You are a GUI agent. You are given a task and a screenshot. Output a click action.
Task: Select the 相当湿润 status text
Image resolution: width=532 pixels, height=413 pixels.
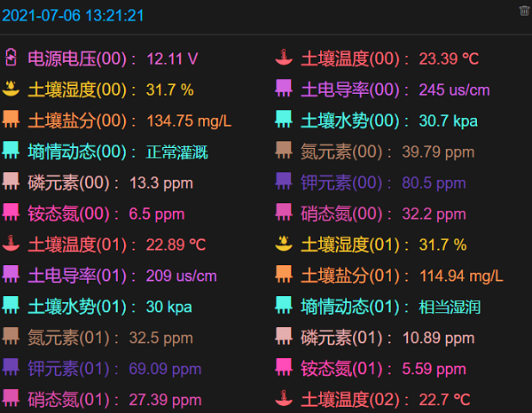coord(449,307)
